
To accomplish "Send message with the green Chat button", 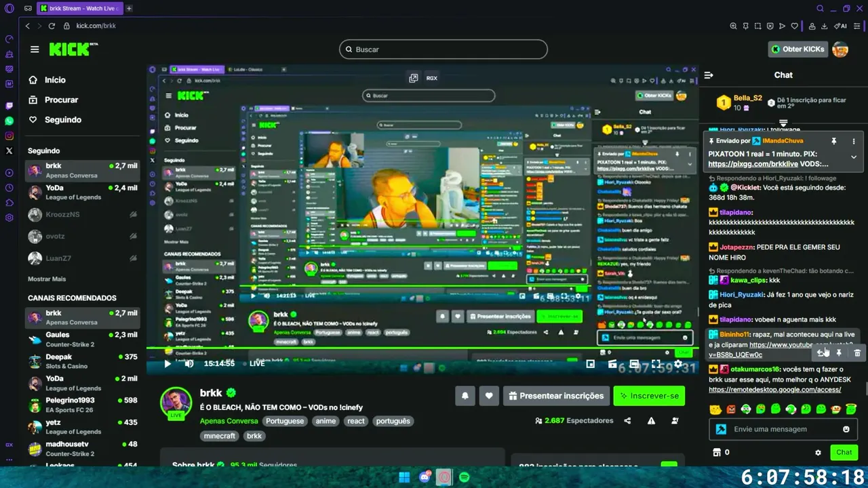I will [844, 452].
